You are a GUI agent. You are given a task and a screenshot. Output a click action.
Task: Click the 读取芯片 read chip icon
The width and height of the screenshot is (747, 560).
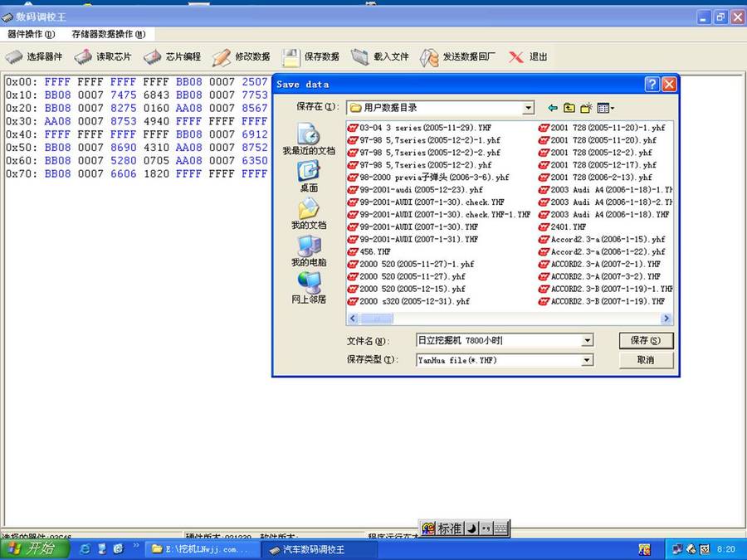pos(84,57)
